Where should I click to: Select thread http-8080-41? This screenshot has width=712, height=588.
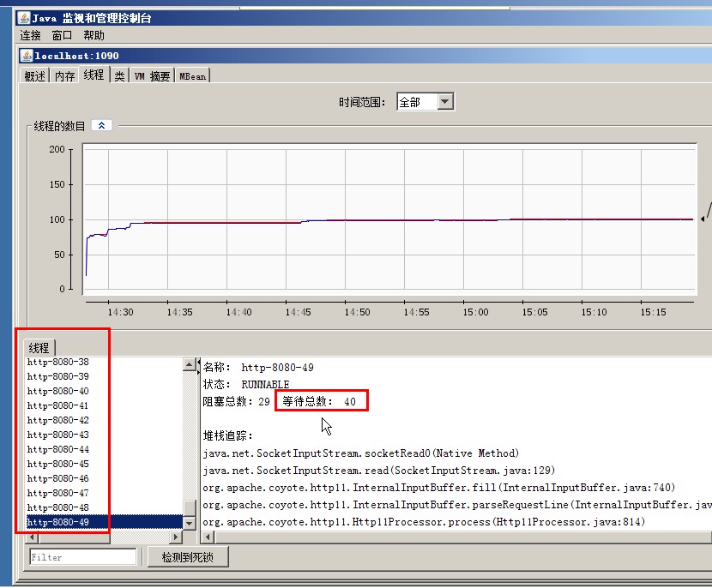(105, 405)
